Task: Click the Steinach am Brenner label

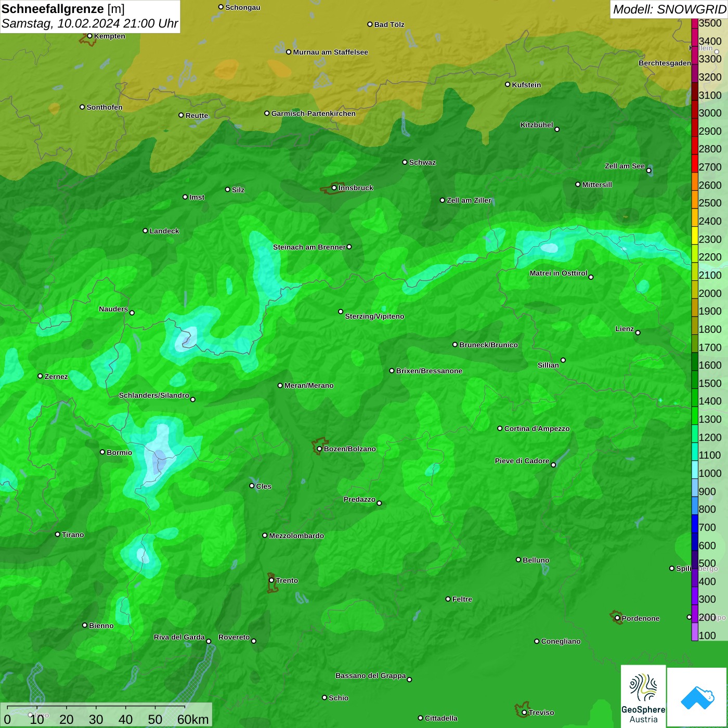Action: tap(309, 247)
